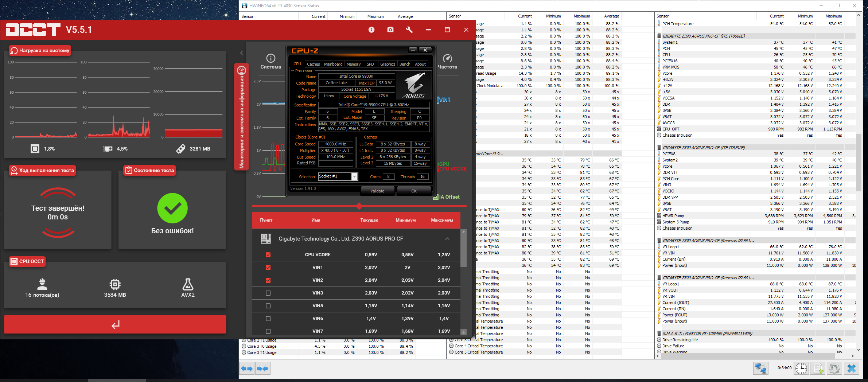The image size is (868, 382).
Task: Open HWiNFO sensor settings gear icon
Action: (834, 369)
